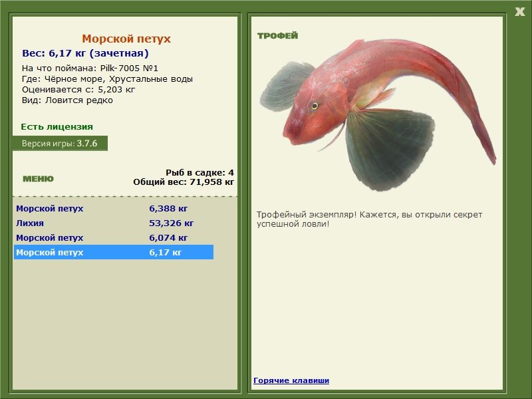The width and height of the screenshot is (532, 399).
Task: Click the Общий вес: 71,958 кг total
Action: [x=183, y=181]
